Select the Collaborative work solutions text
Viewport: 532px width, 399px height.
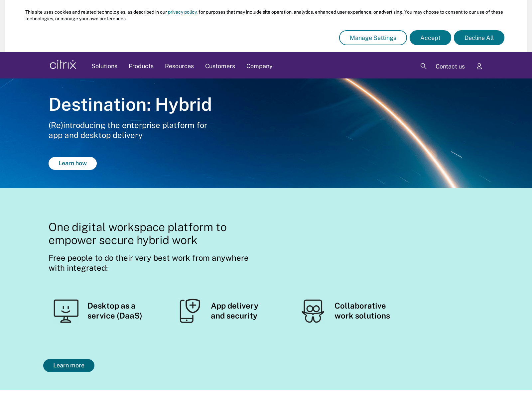[x=362, y=311]
